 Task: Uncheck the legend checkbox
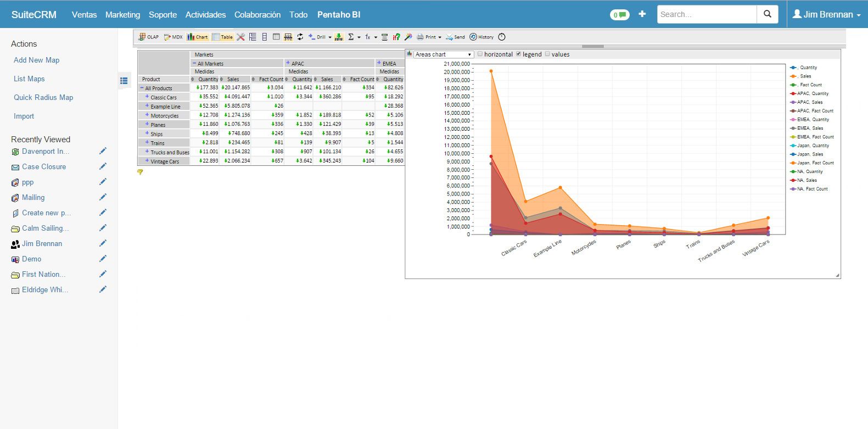point(519,54)
